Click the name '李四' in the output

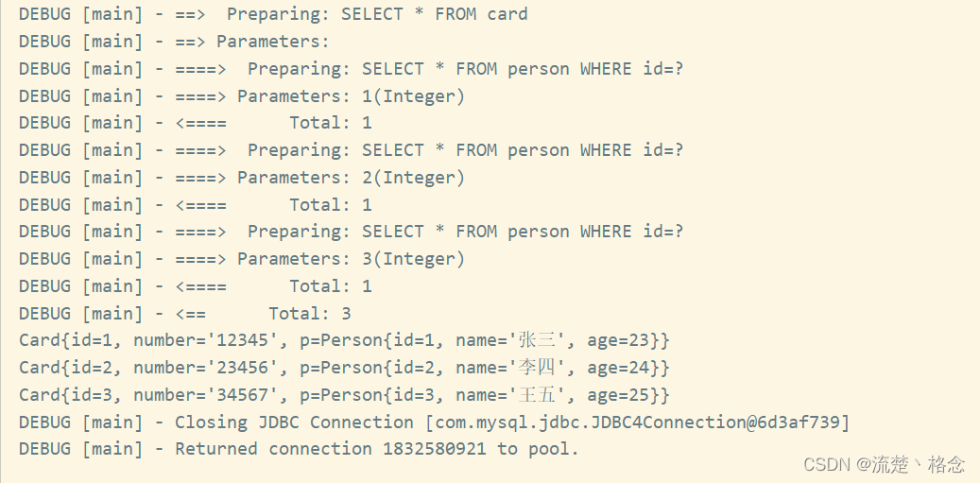(537, 368)
